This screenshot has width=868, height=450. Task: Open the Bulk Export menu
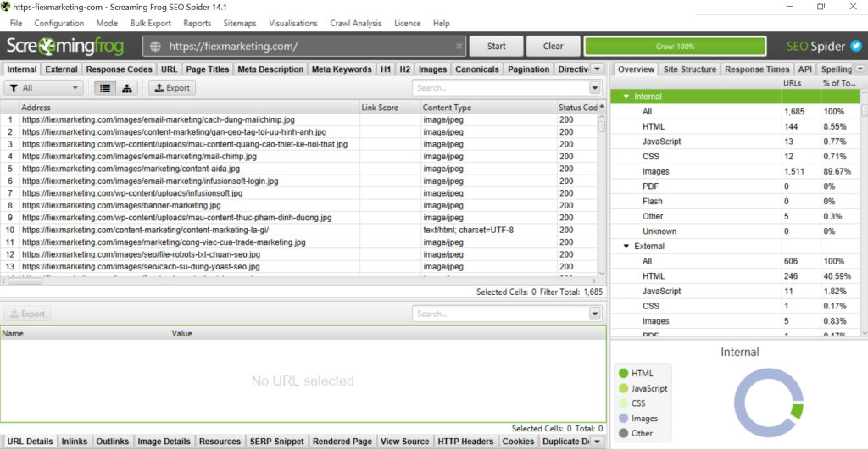click(151, 24)
